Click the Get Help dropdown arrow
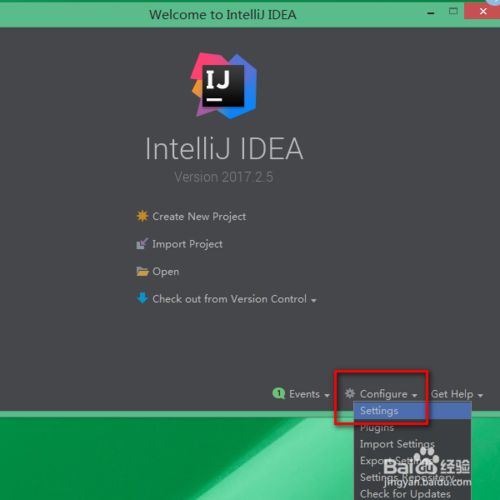 tap(480, 395)
